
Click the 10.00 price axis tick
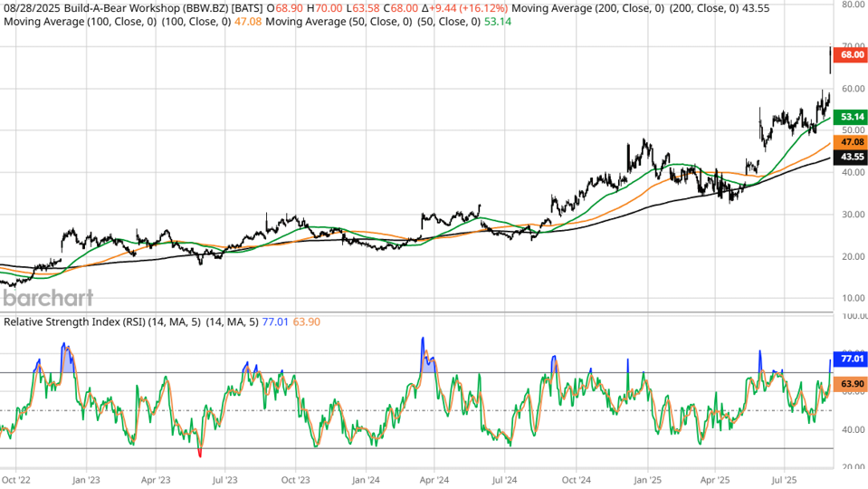[853, 298]
